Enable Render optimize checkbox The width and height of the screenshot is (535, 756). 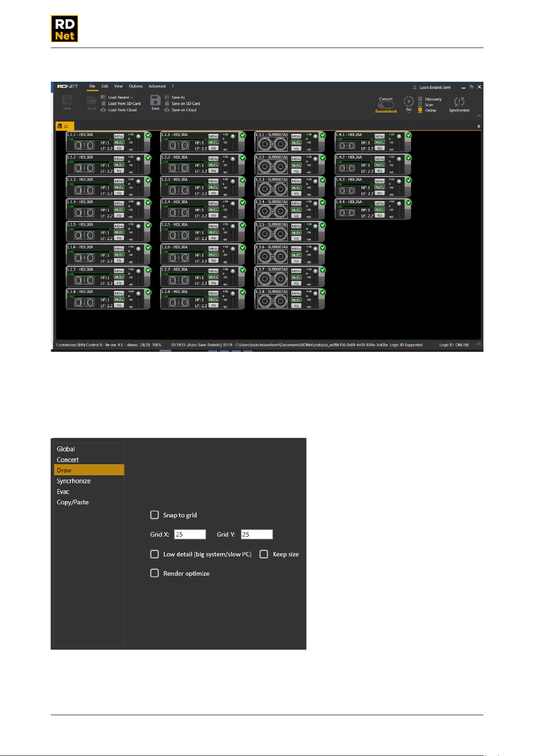(x=154, y=573)
